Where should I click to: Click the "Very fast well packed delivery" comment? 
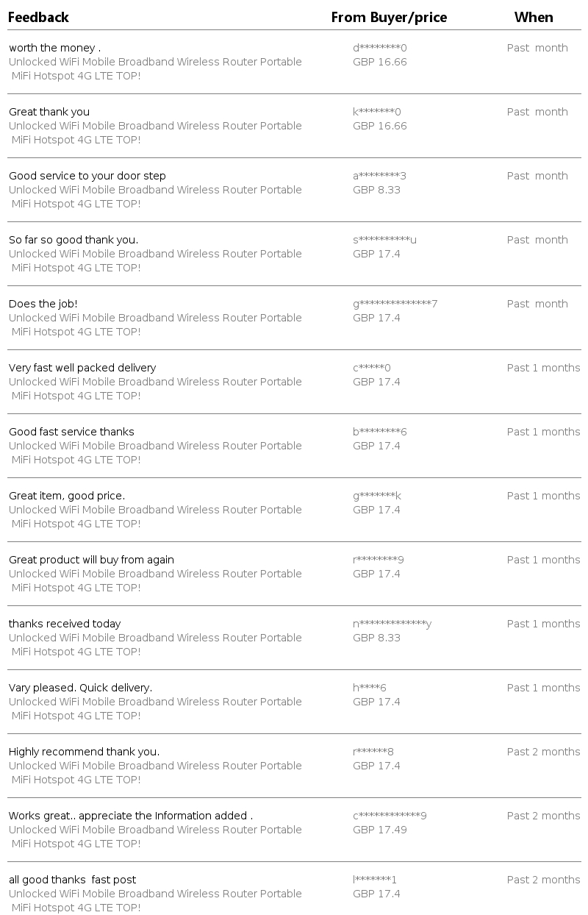[x=82, y=368]
